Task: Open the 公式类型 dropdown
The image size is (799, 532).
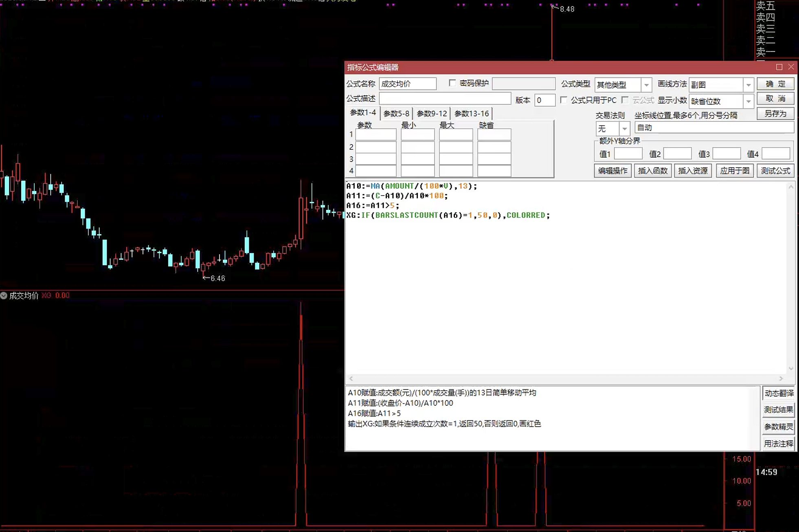Action: (646, 85)
